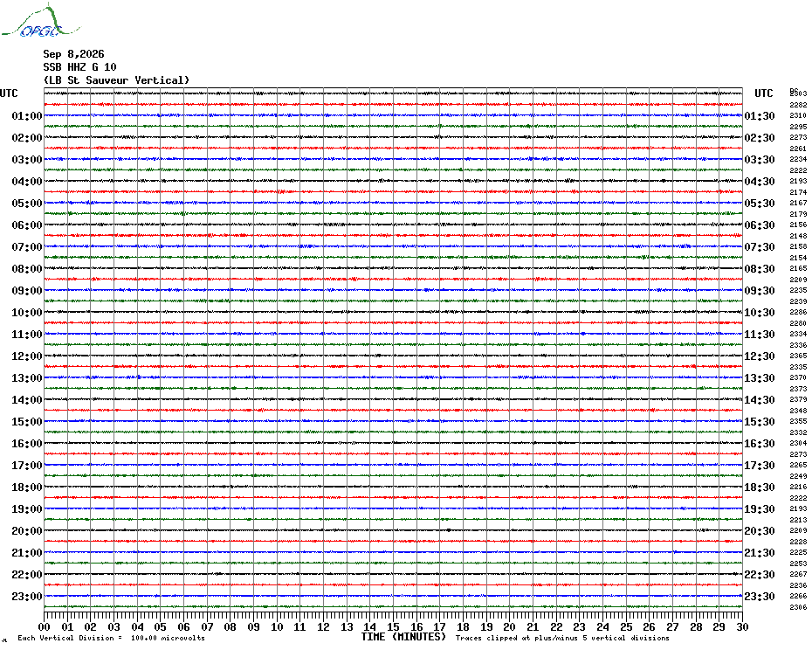
Task: Click minute 15 on the time axis
Action: tap(393, 627)
